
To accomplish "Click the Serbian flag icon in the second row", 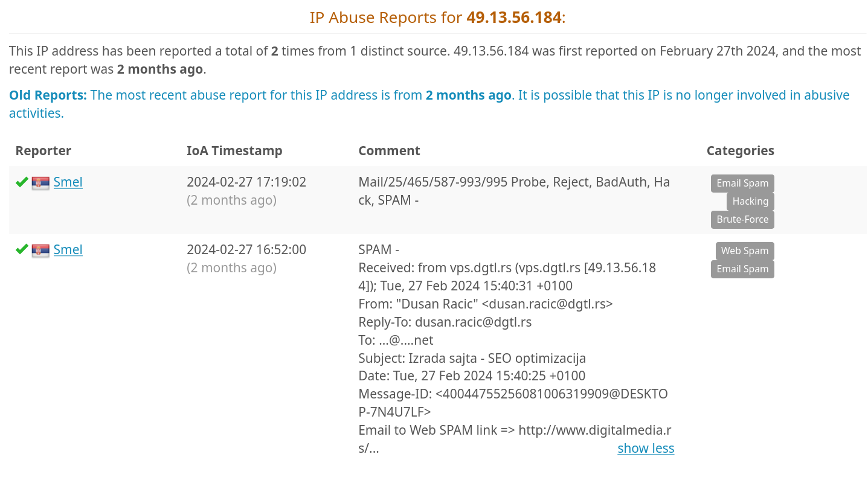I will pyautogui.click(x=40, y=251).
